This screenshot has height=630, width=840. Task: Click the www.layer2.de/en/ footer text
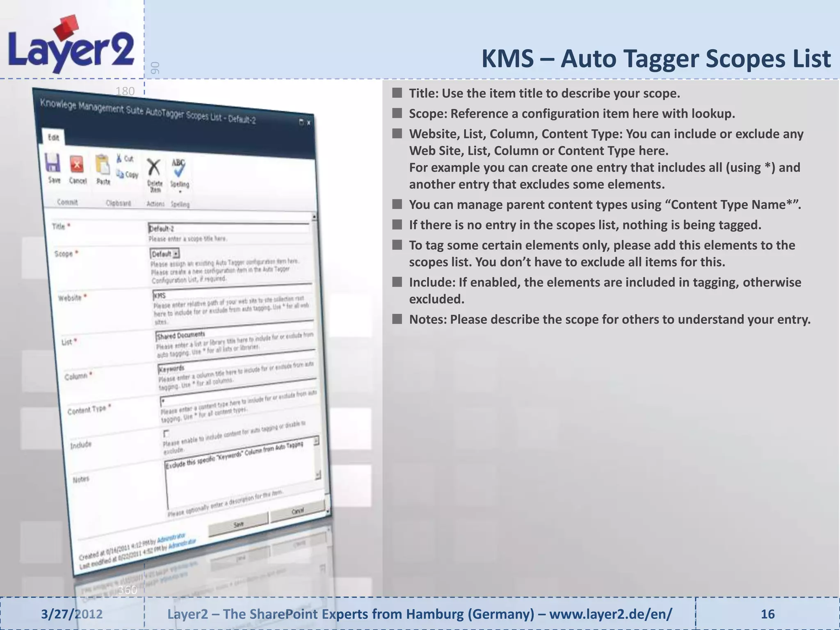coord(611,614)
